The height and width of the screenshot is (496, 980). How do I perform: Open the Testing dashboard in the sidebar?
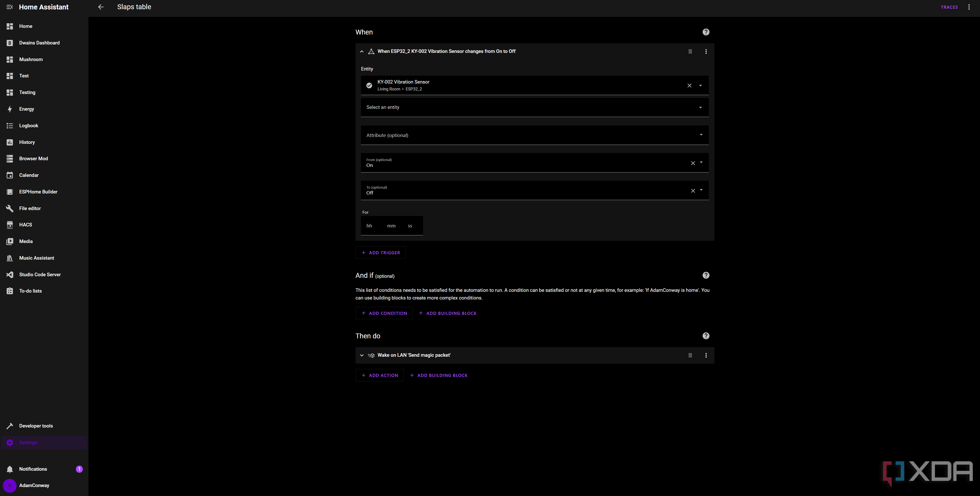coord(44,93)
